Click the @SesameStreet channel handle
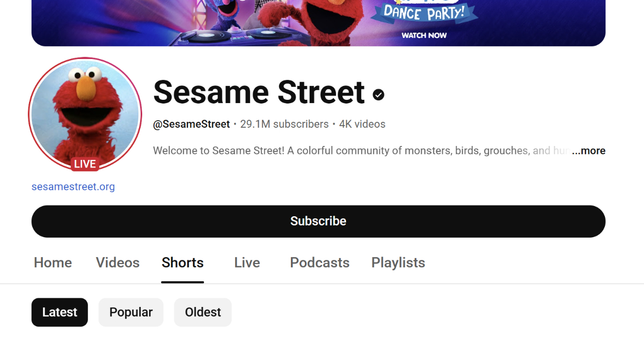This screenshot has width=644, height=337. click(x=192, y=124)
